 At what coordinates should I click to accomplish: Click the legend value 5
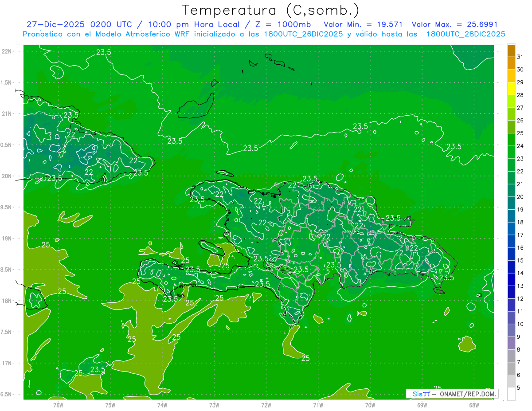point(519,388)
